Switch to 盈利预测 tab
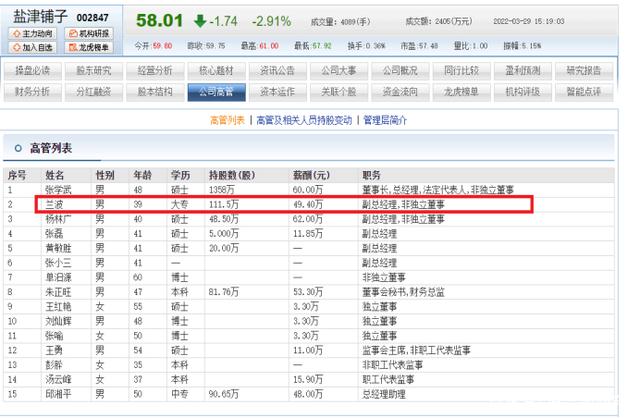The image size is (640, 418). click(x=522, y=71)
